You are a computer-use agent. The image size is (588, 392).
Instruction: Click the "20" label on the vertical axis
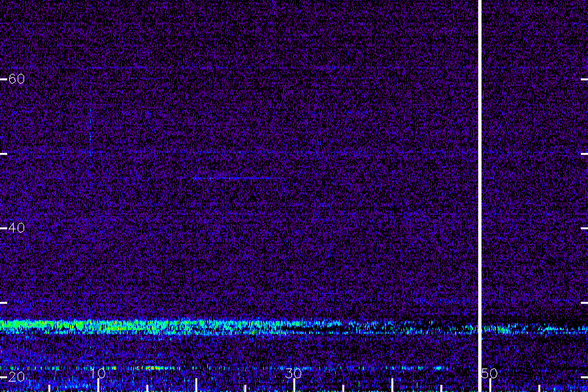pyautogui.click(x=16, y=376)
